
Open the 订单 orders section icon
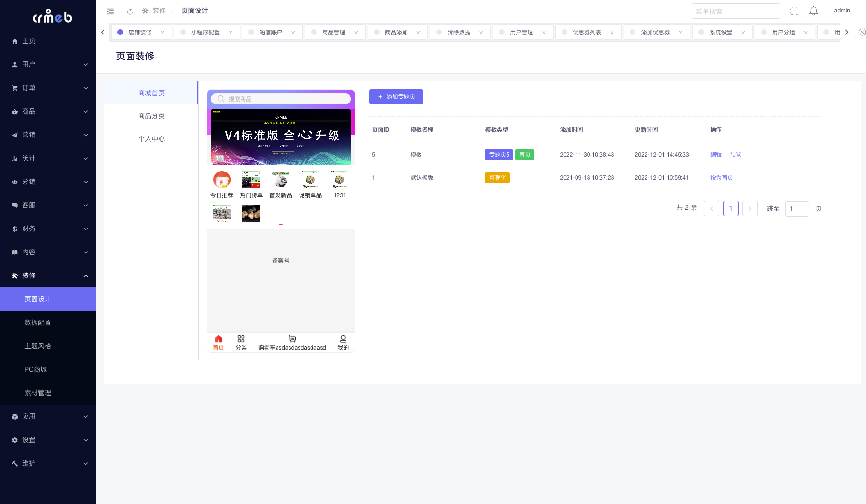tap(14, 88)
